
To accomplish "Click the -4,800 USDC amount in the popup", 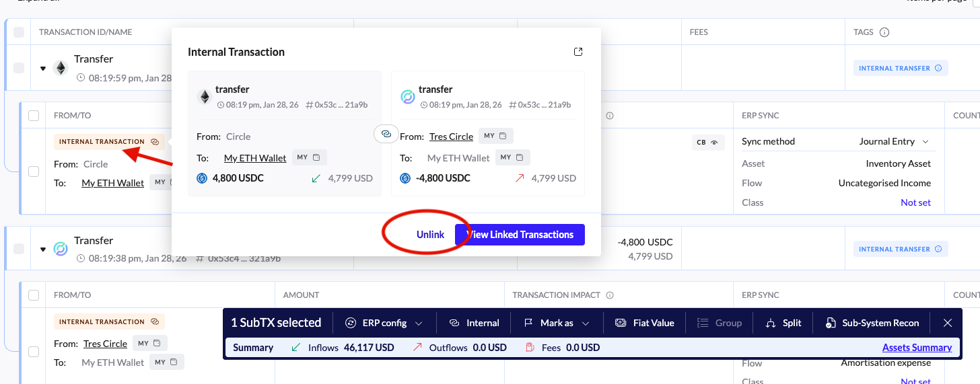I will (x=443, y=178).
